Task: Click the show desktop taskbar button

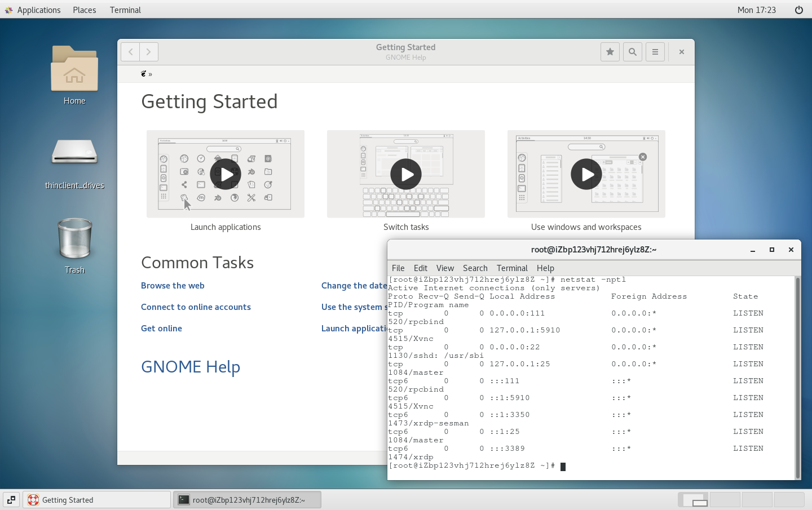Action: [11, 500]
